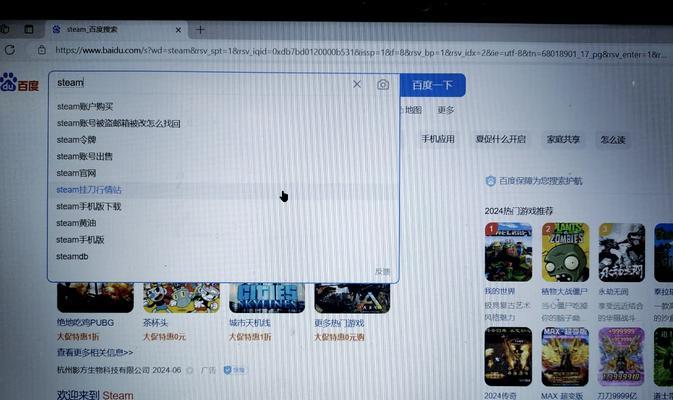
Task: Click the 广告 label on sponsored result
Action: (x=208, y=370)
